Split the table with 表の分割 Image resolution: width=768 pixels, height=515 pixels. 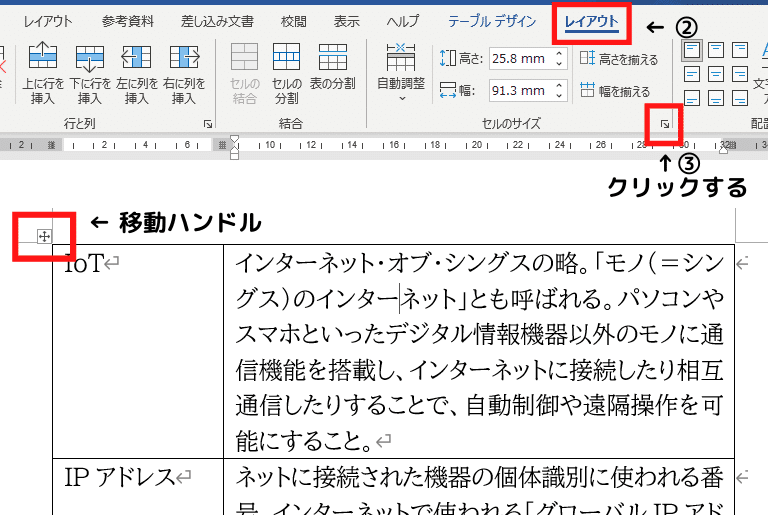click(333, 67)
